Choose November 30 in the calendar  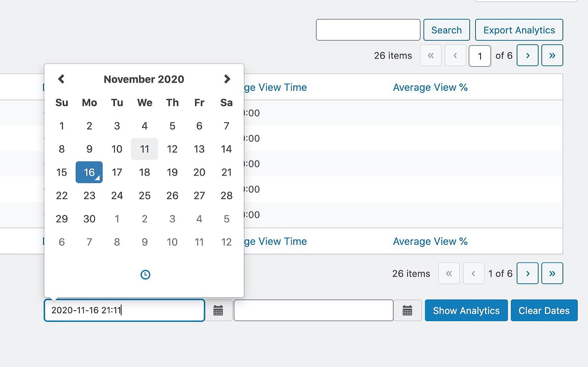(89, 219)
